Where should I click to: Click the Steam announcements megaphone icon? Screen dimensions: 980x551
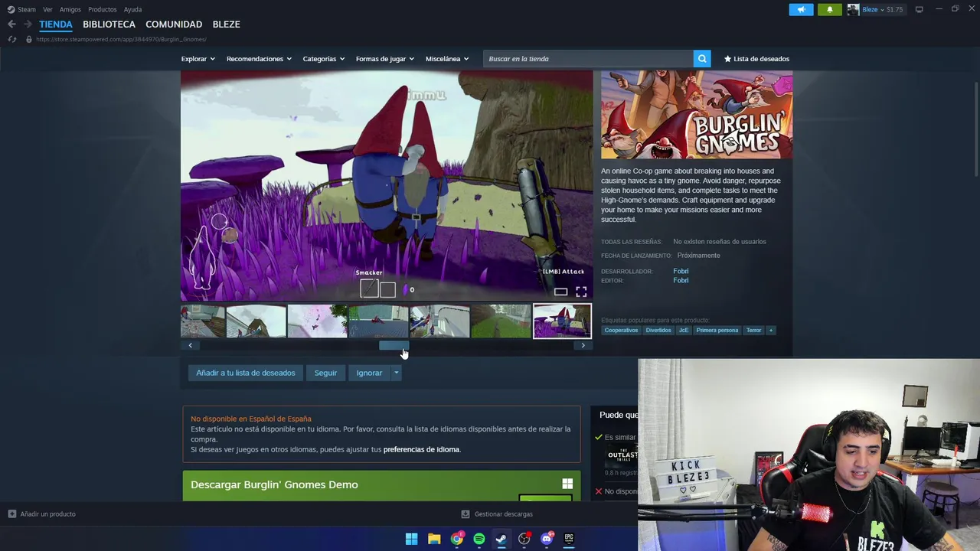click(801, 10)
